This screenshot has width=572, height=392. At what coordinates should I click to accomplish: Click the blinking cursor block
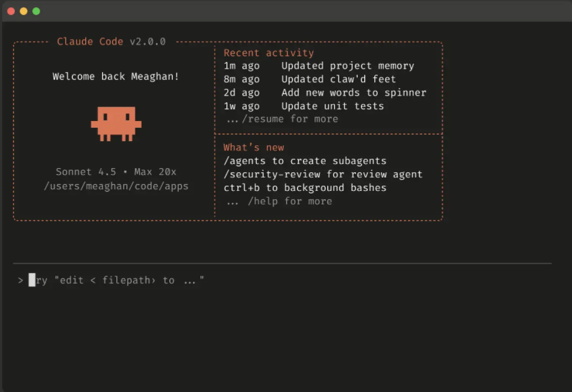[30, 280]
